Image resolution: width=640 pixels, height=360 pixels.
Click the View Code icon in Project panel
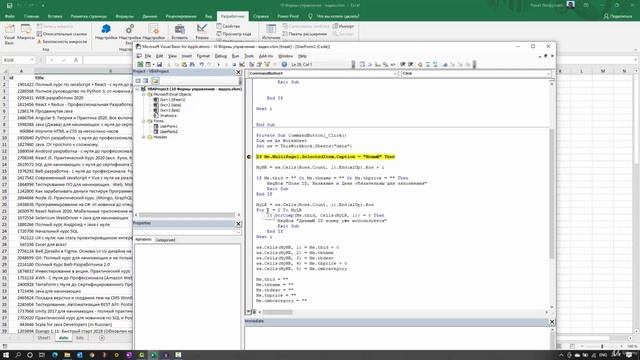(138, 81)
